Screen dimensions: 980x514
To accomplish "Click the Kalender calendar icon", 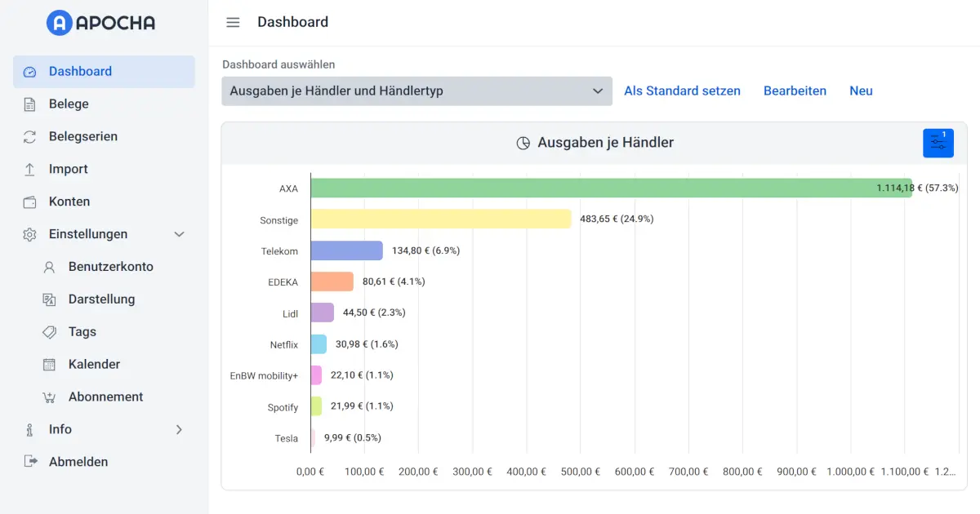I will click(50, 365).
